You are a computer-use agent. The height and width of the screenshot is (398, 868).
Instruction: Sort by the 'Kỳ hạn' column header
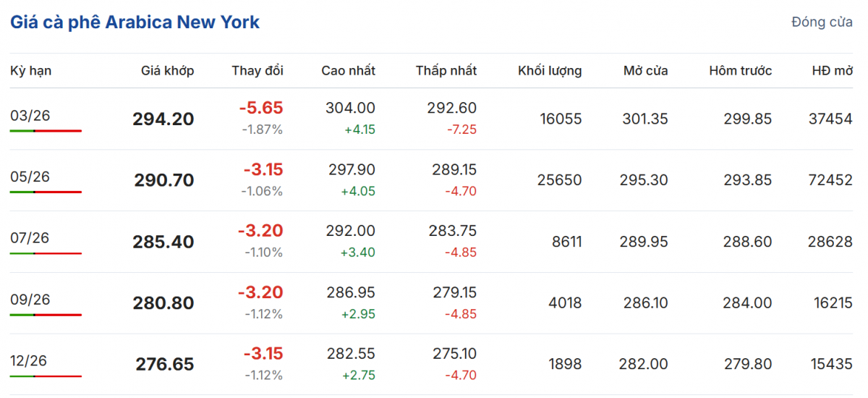click(x=30, y=71)
